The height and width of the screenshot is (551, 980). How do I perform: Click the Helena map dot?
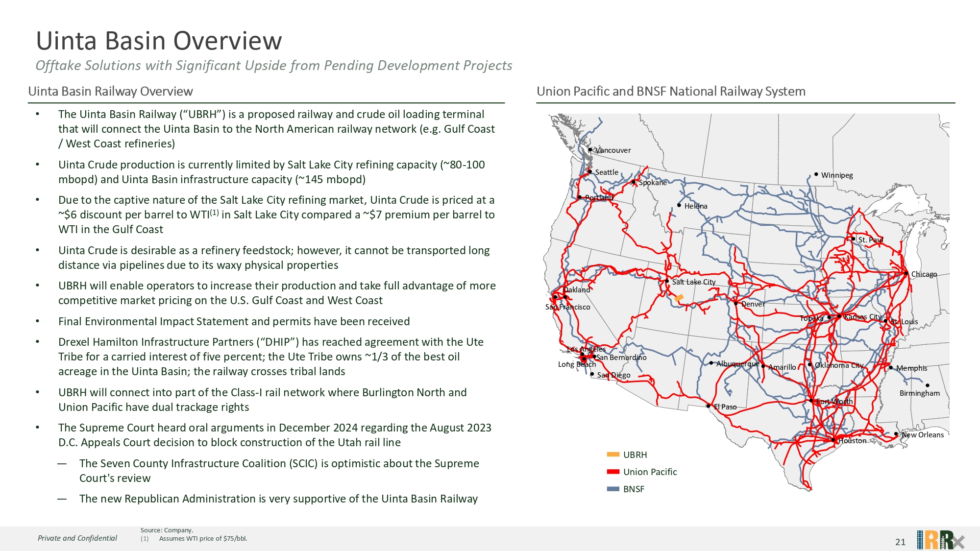click(x=679, y=205)
